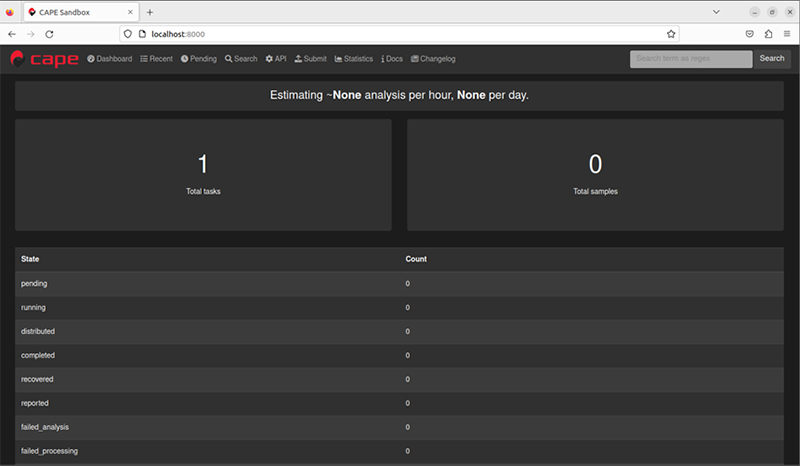This screenshot has height=466, width=800.
Task: Open the Recent analyses page
Action: 156,59
